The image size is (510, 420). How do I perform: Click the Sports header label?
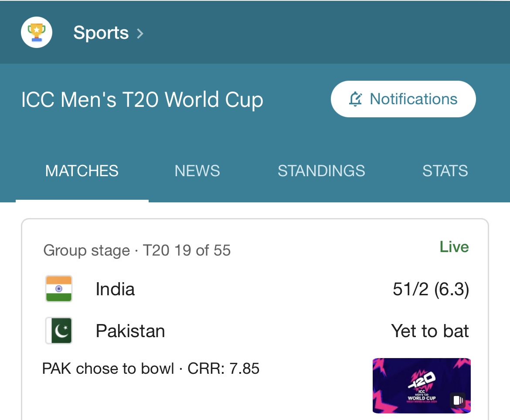[101, 33]
